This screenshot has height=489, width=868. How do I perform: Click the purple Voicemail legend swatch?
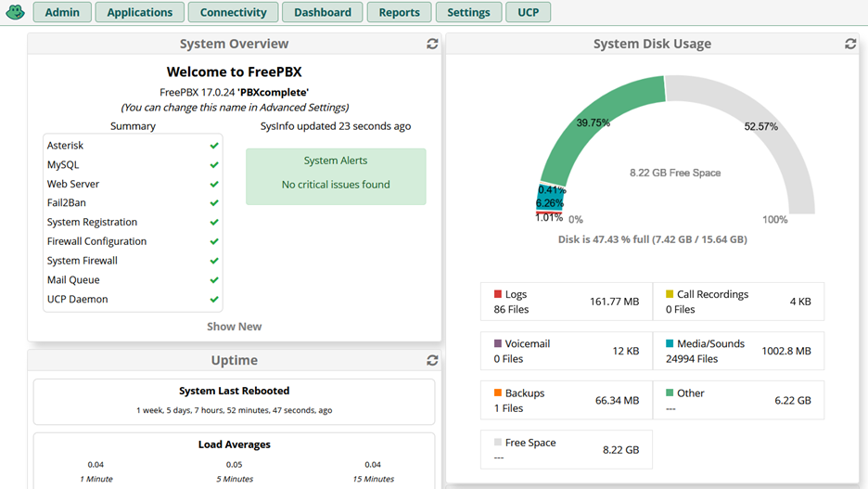498,343
